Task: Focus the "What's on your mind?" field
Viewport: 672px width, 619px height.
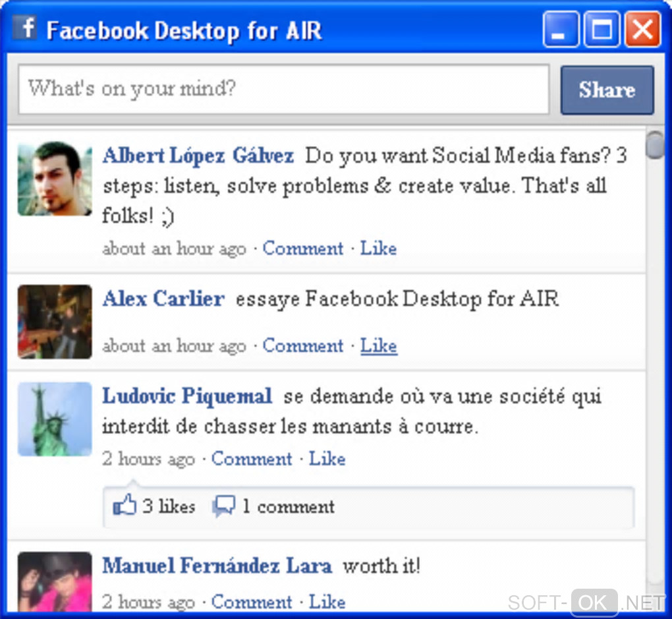Action: [x=283, y=89]
